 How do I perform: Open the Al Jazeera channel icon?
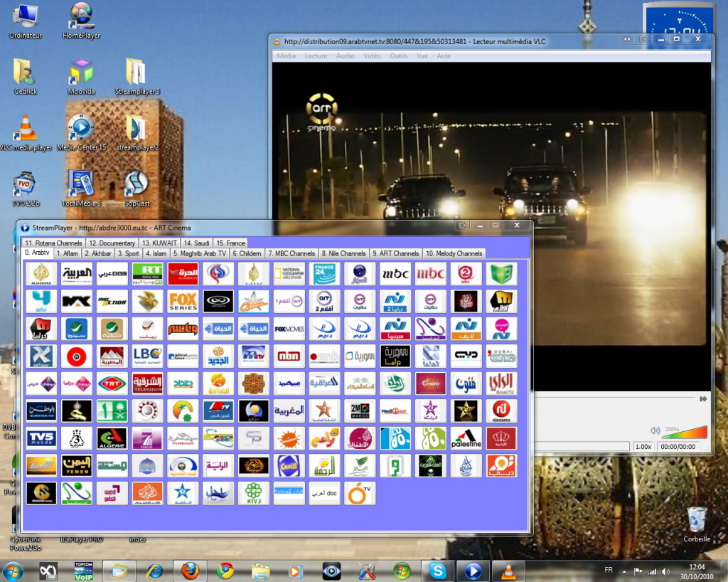(41, 274)
